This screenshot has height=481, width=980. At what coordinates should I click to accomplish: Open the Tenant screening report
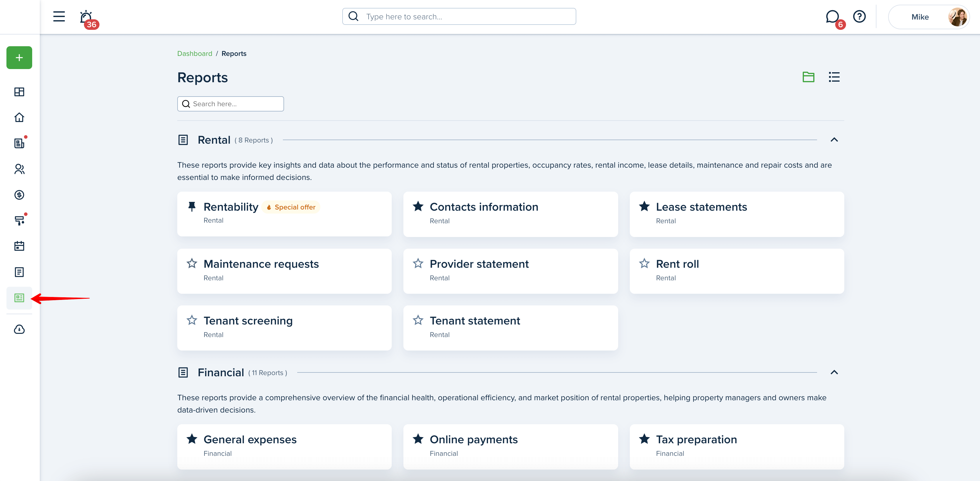pyautogui.click(x=284, y=328)
